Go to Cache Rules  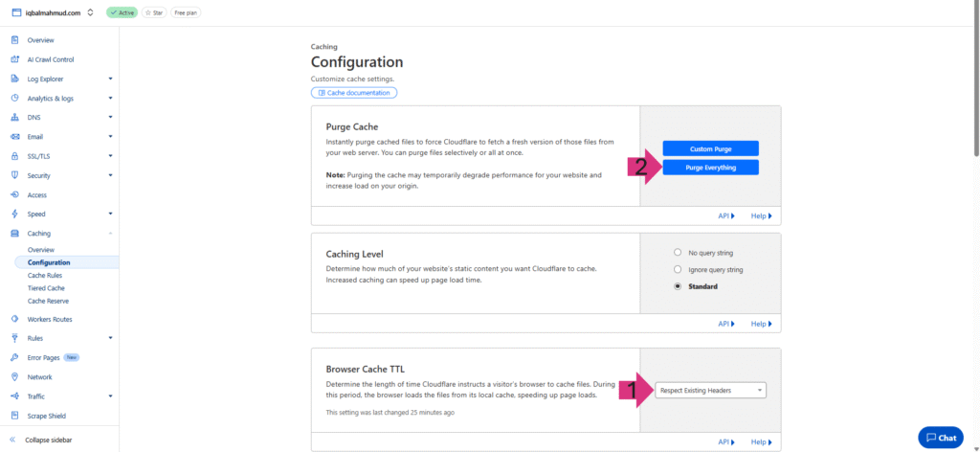pos(45,275)
